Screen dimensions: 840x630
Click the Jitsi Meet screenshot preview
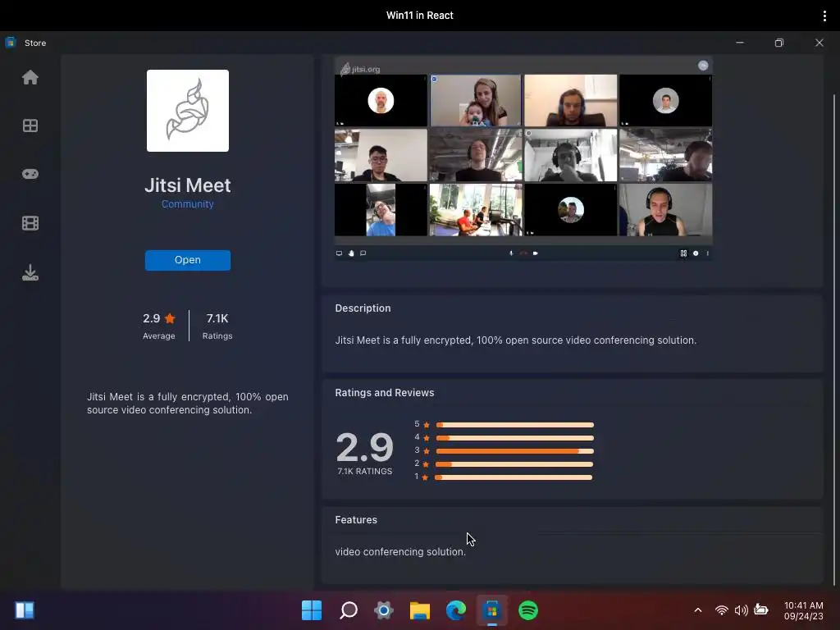pos(523,158)
